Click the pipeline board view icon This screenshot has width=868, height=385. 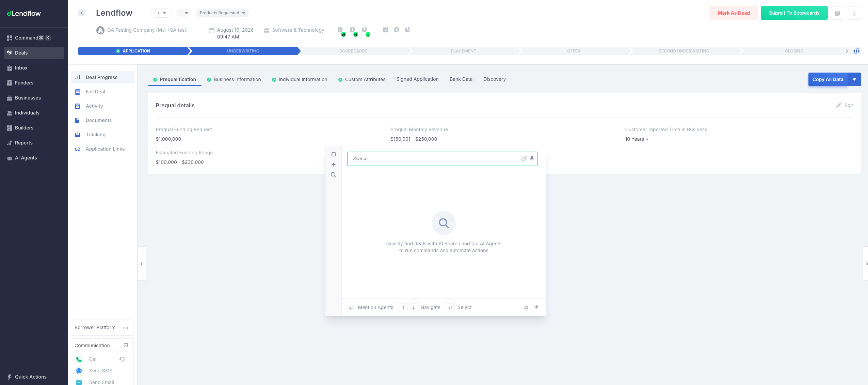pos(856,51)
